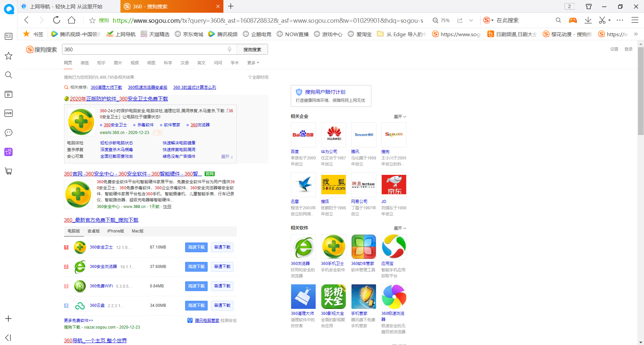The height and width of the screenshot is (345, 644).
Task: Expand the 相关企业 section
Action: coord(400,117)
